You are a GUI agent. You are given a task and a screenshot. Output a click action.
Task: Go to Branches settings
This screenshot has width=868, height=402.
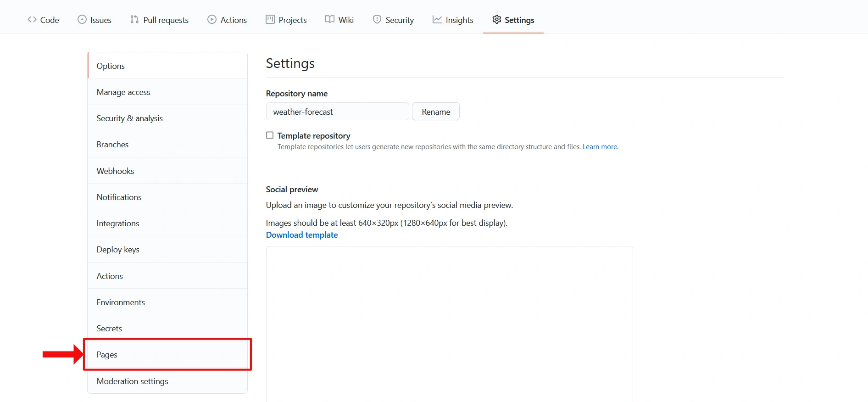[112, 145]
